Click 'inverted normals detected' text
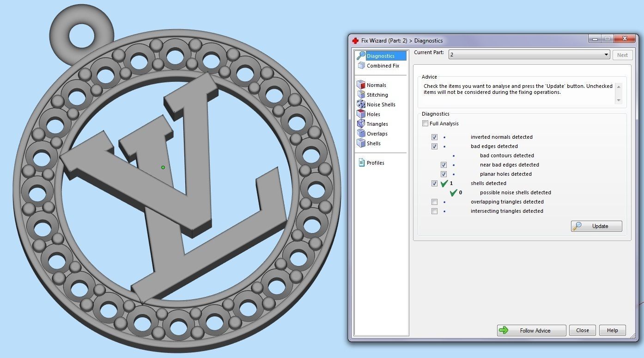 pyautogui.click(x=502, y=137)
